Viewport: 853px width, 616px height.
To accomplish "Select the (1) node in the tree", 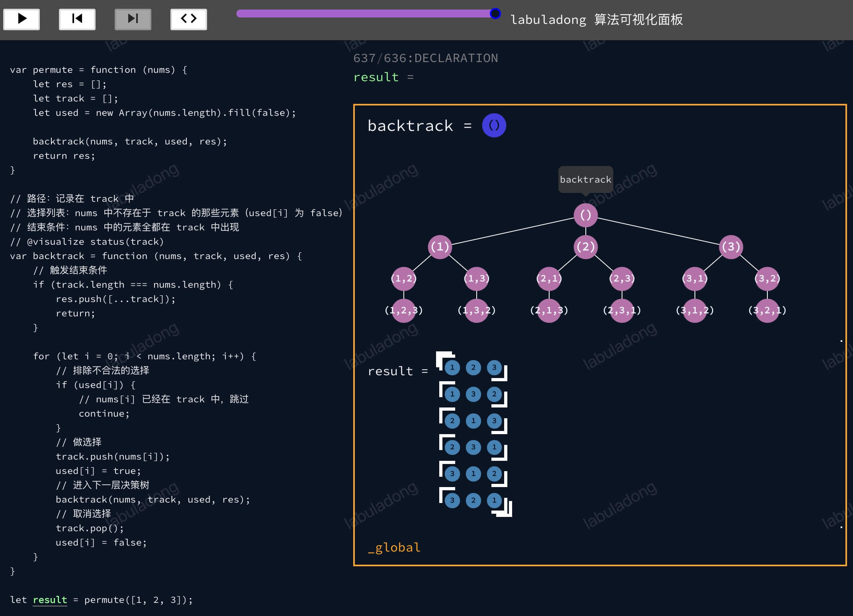I will pyautogui.click(x=440, y=247).
